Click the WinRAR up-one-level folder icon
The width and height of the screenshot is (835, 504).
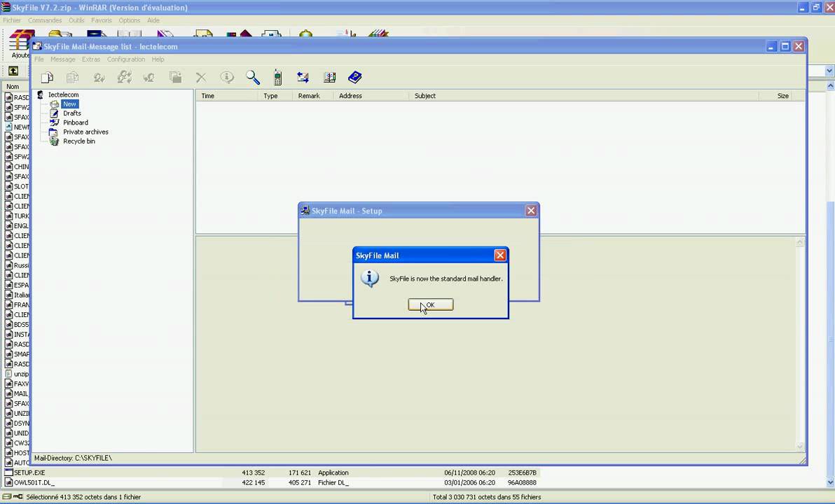pos(13,71)
